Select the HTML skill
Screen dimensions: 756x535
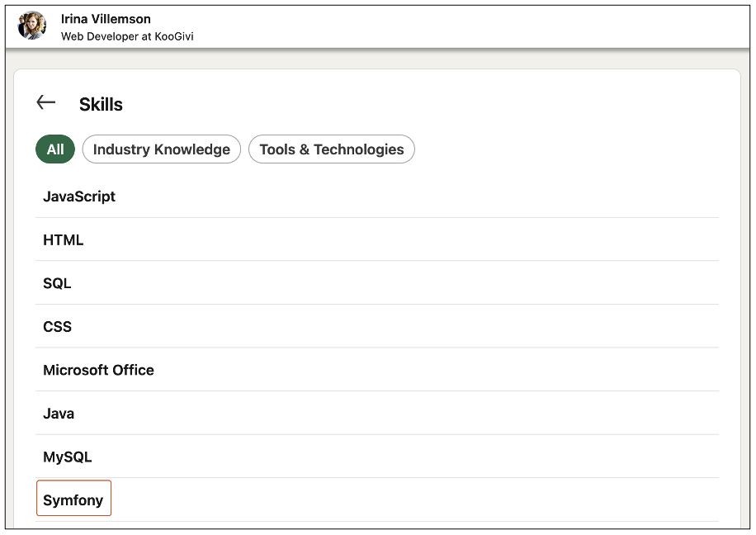tap(62, 239)
